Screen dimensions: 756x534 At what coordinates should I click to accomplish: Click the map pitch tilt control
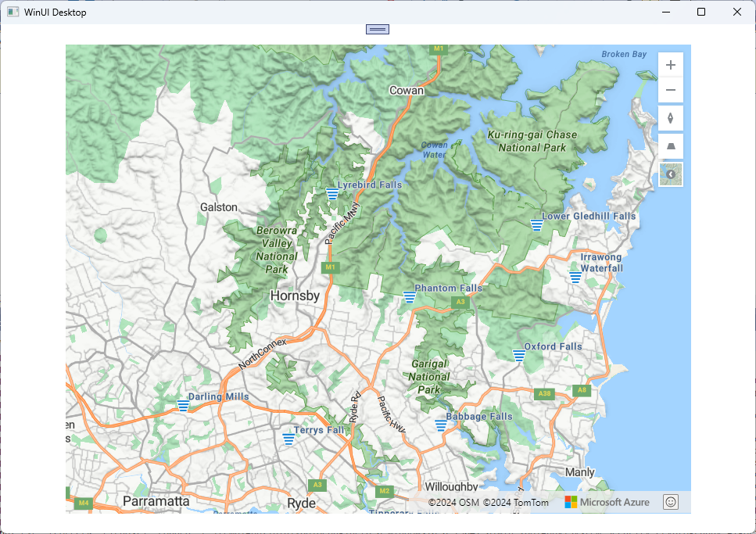coord(670,146)
